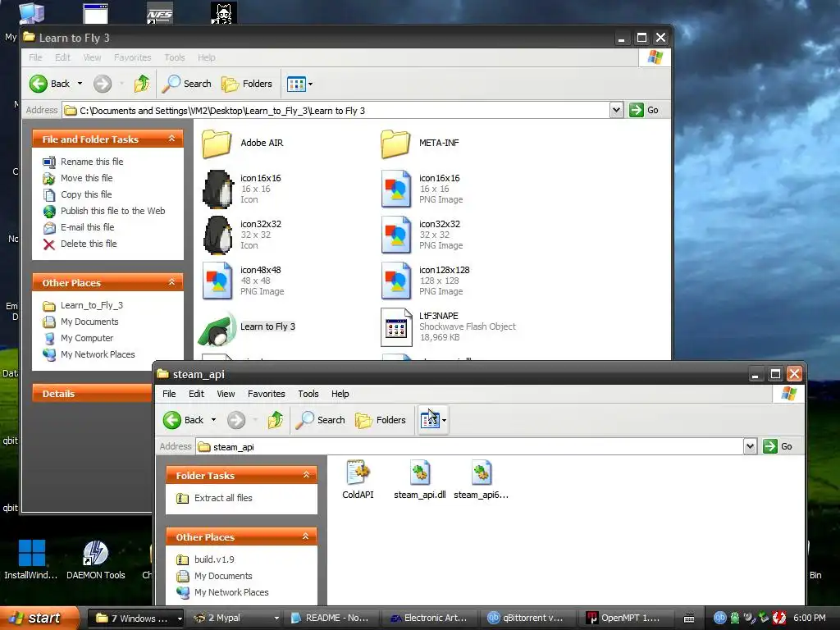Open Tools menu in steam_api window
Screen dimensions: 840x630
[308, 394]
